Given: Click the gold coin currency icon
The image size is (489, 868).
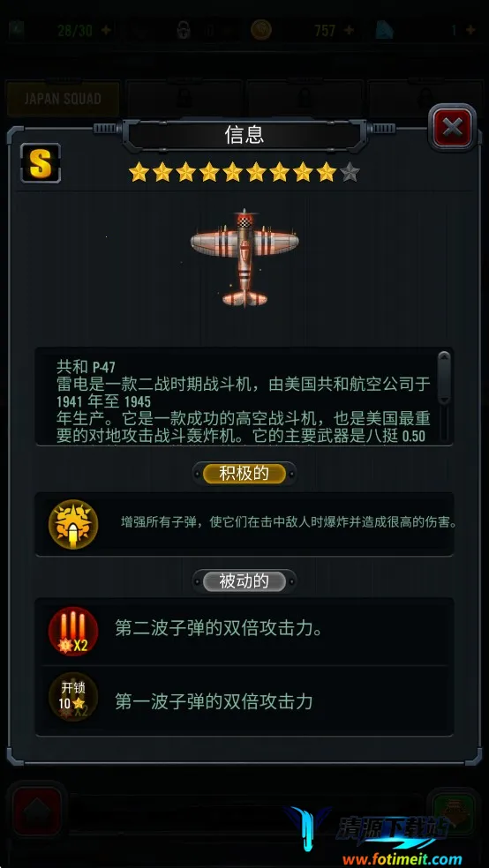Looking at the screenshot, I should (x=261, y=30).
